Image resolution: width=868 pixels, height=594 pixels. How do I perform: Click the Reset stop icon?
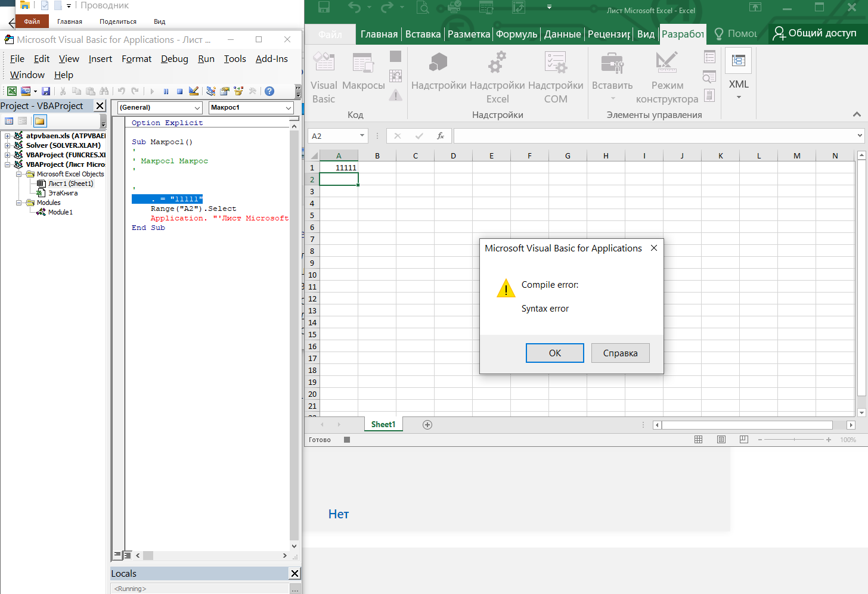179,91
